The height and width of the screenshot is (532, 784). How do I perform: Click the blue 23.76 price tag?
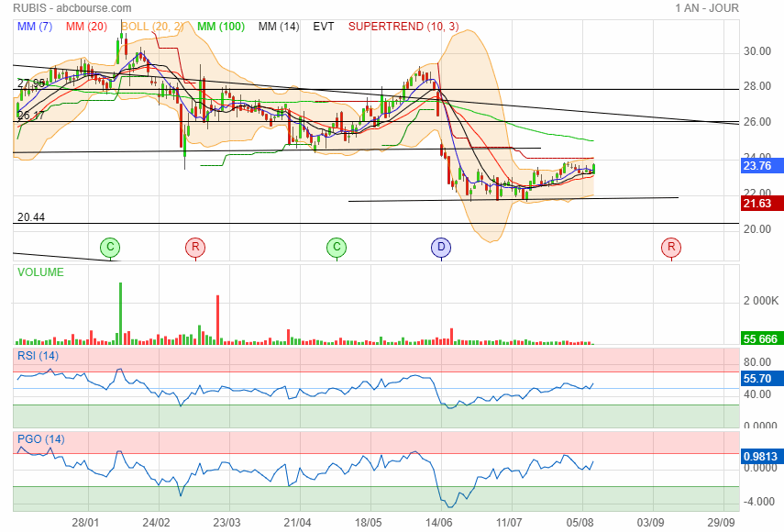[762, 165]
